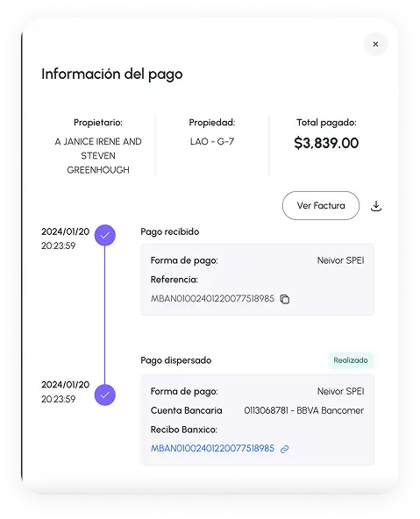Select property value LAO - G-7
Viewport: 420px width, 519px height.
click(212, 142)
